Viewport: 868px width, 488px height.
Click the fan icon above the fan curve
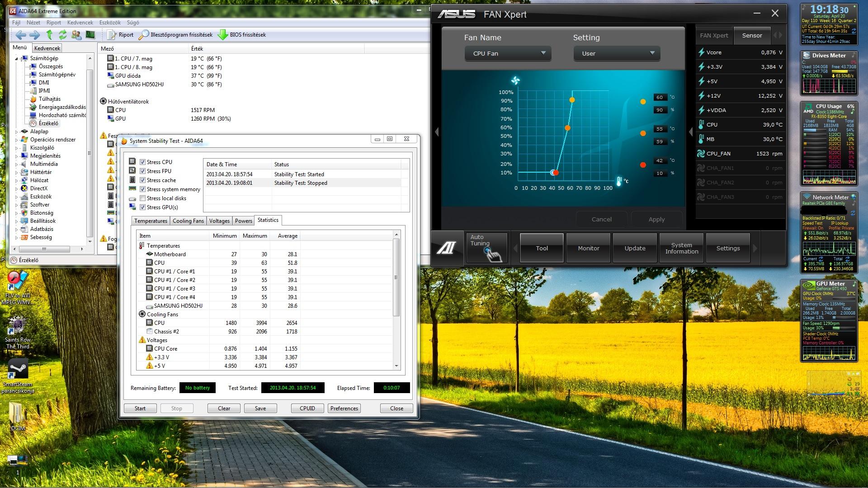pyautogui.click(x=515, y=81)
